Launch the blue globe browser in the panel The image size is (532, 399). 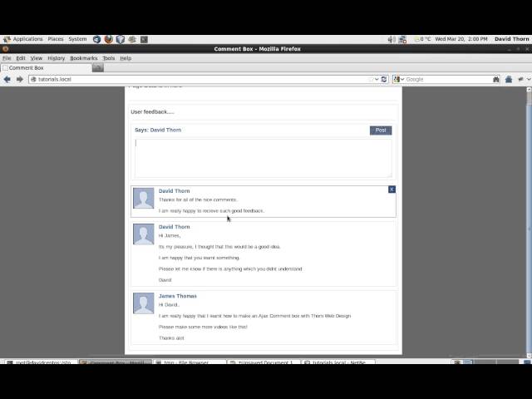96,39
